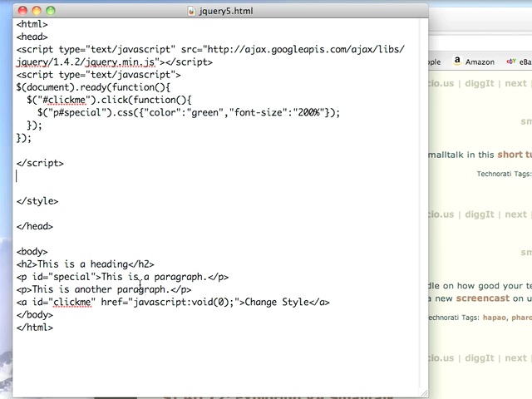Click the second 'next' link in browser
The image size is (532, 399).
click(x=515, y=214)
